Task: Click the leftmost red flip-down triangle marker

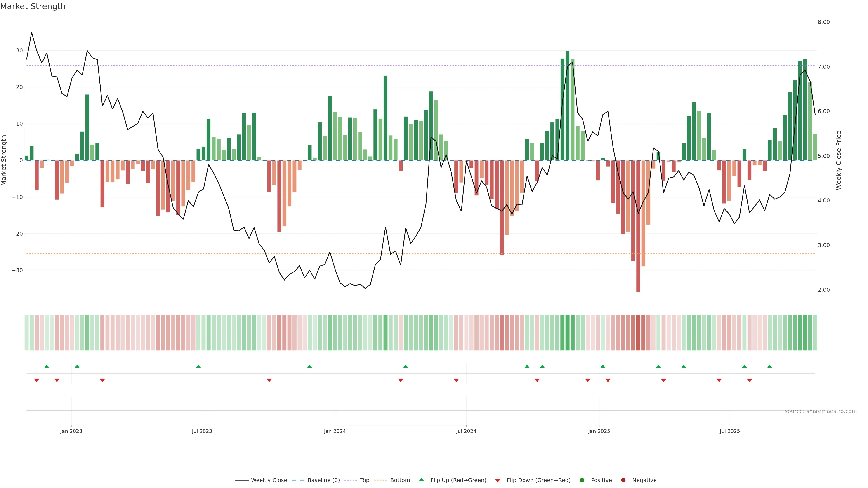Action: (37, 380)
